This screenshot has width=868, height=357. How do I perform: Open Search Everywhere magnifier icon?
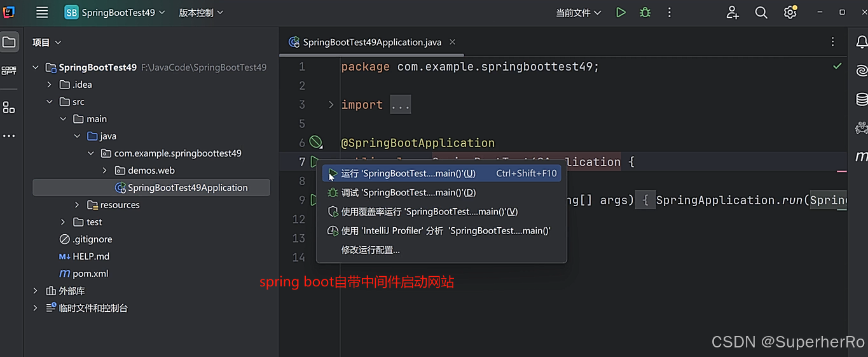(x=761, y=13)
